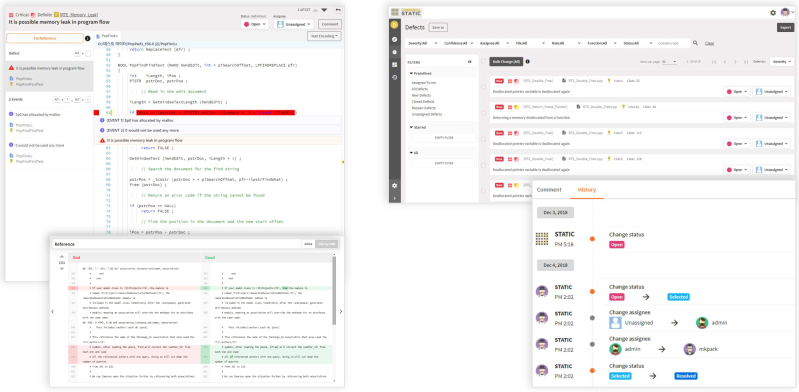Open the Order by Severity dropdown
Screen dimensions: 799x392
click(x=782, y=62)
